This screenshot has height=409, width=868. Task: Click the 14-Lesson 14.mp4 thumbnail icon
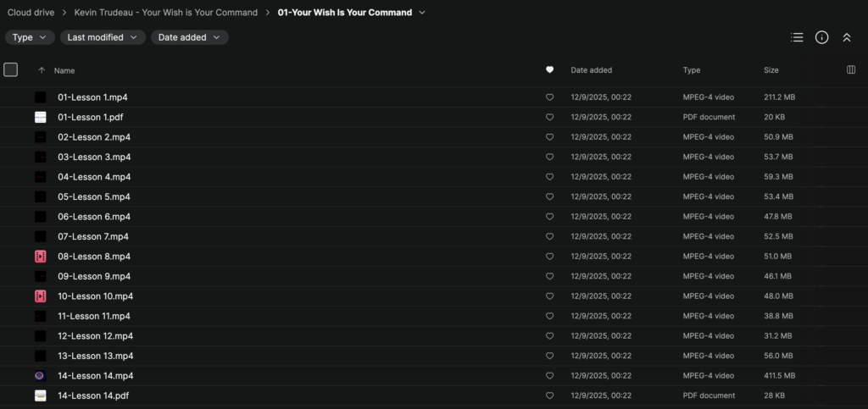41,376
